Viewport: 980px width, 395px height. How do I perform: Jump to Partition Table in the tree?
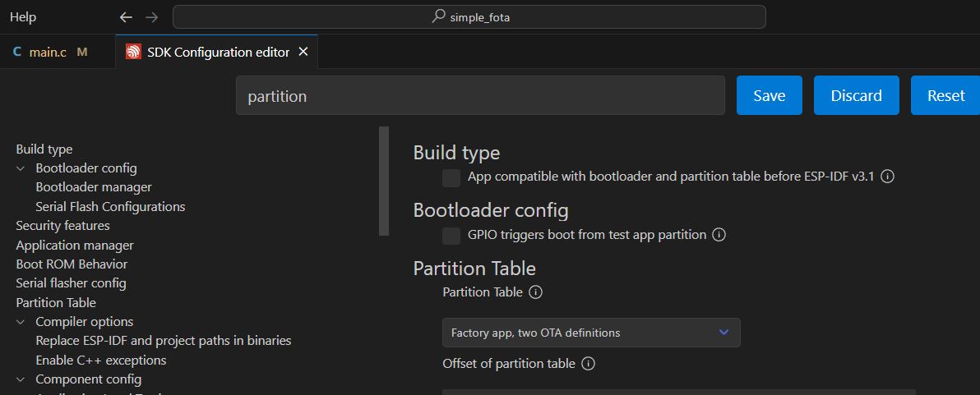pyautogui.click(x=56, y=303)
